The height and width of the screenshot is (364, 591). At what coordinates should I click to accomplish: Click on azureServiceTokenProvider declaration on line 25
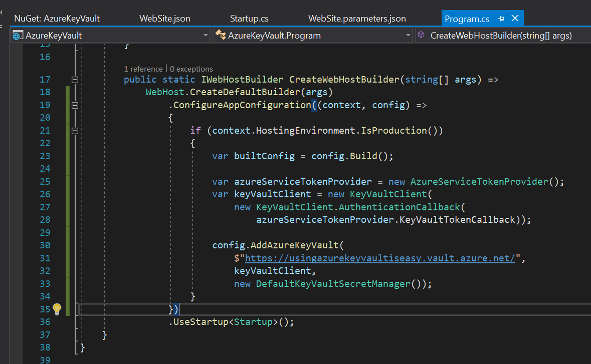[x=303, y=181]
